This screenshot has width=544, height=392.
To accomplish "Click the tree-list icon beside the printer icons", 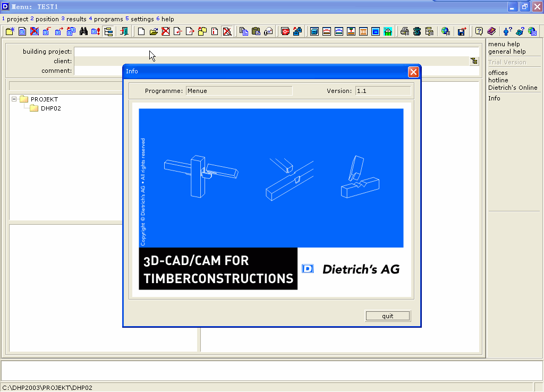I will (x=429, y=31).
